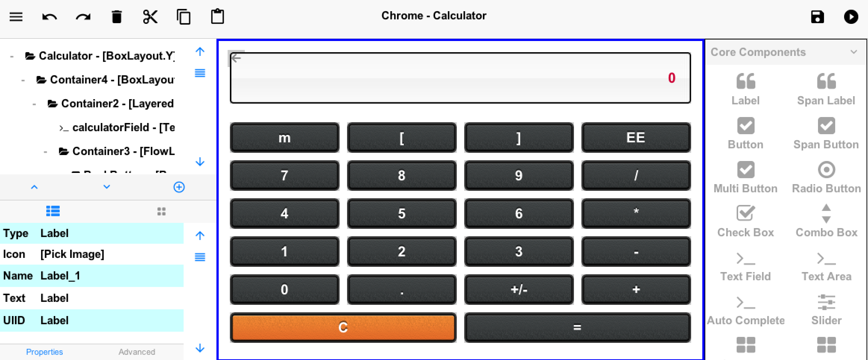The height and width of the screenshot is (360, 868).
Task: Expand the Core Components dropdown
Action: (x=853, y=52)
